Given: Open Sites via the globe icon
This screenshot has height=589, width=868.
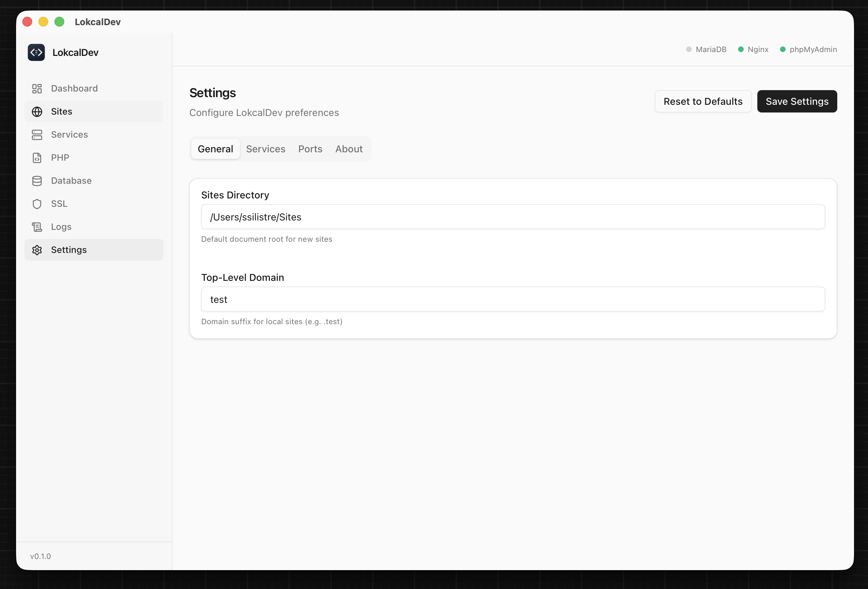Looking at the screenshot, I should click(x=37, y=112).
